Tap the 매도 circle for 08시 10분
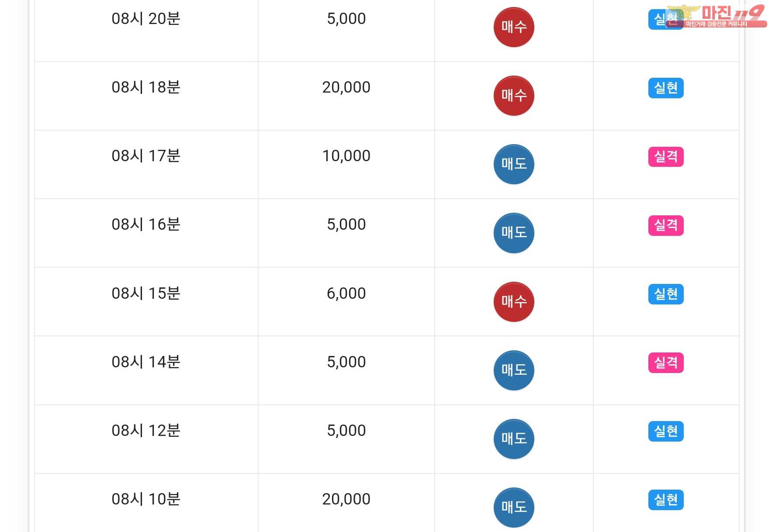This screenshot has height=532, width=772. pos(514,508)
